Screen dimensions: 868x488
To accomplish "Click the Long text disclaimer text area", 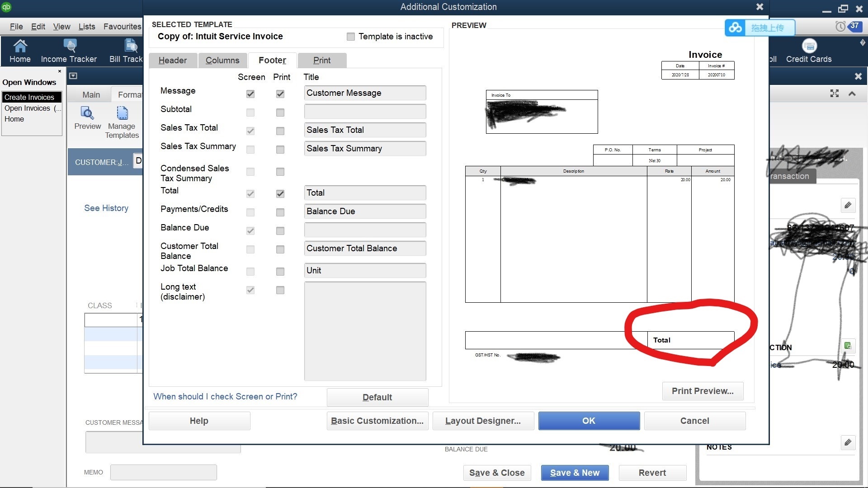I will tap(365, 331).
